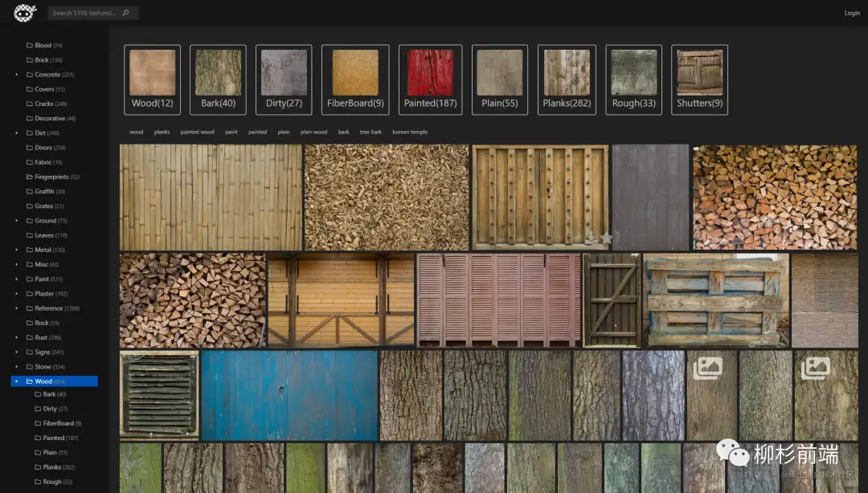Image resolution: width=868 pixels, height=493 pixels.
Task: Select the Doors category in the sidebar
Action: click(x=43, y=148)
